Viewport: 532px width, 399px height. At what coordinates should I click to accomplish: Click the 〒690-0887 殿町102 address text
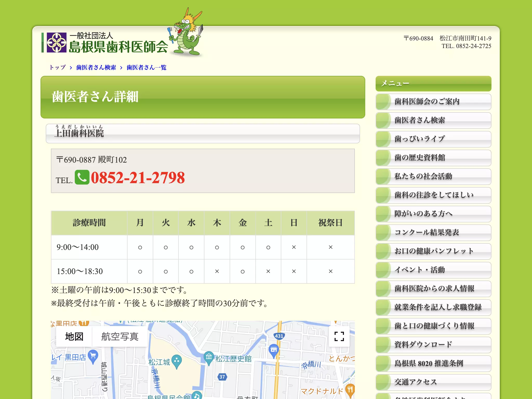tap(91, 159)
